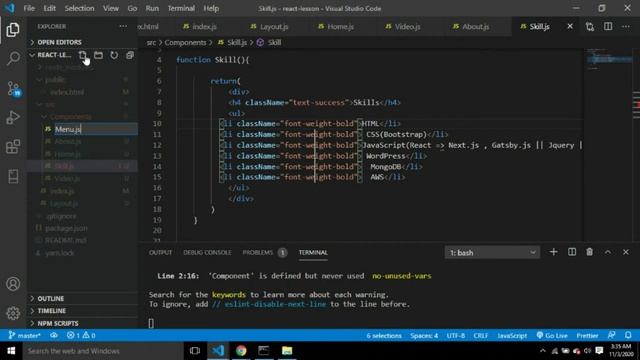Click Go Live in status bar

[552, 335]
